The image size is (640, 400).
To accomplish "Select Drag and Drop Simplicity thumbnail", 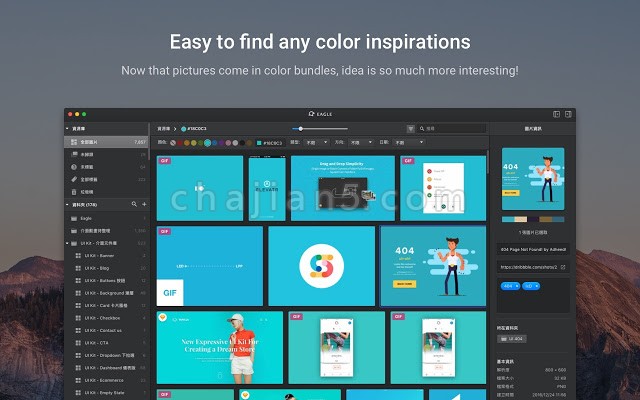I will [x=342, y=188].
